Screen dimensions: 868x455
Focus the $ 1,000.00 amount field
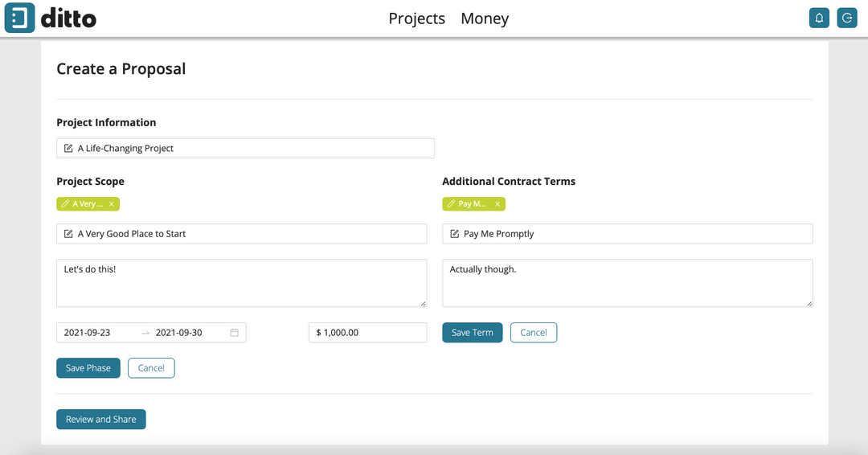(x=368, y=333)
